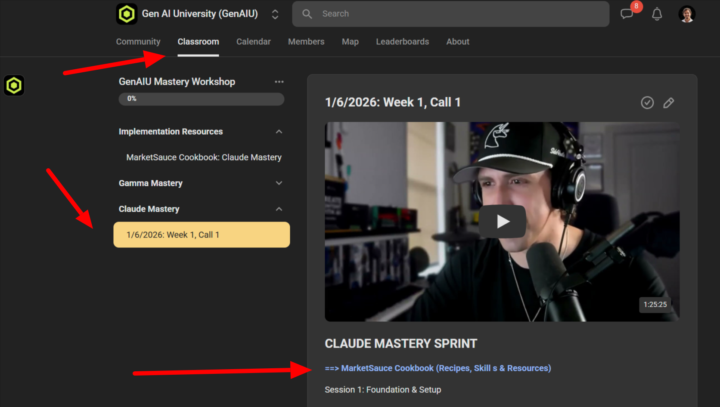Open the Members tab
Screen dimensions: 720x407
pos(306,42)
